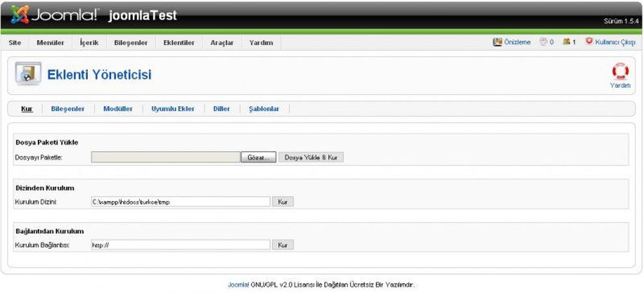Log out using Kullanıcı Çıkışı icon
The image size is (644, 293).
click(589, 42)
